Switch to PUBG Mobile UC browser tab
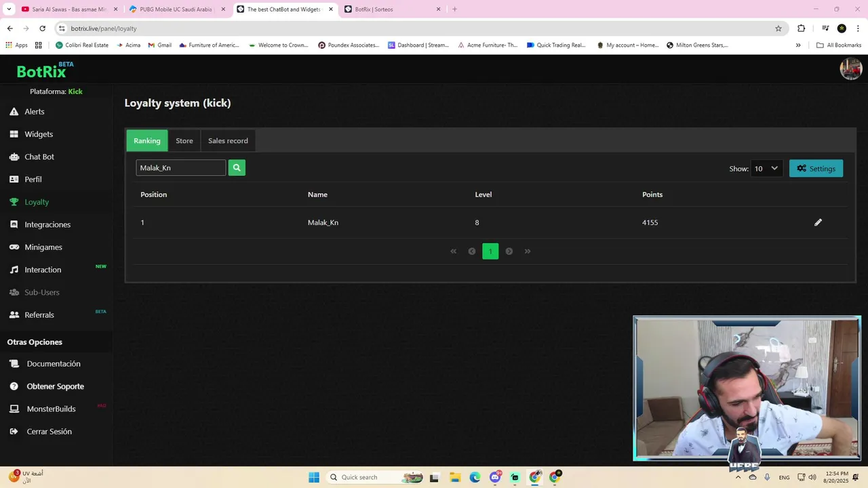 (x=176, y=9)
